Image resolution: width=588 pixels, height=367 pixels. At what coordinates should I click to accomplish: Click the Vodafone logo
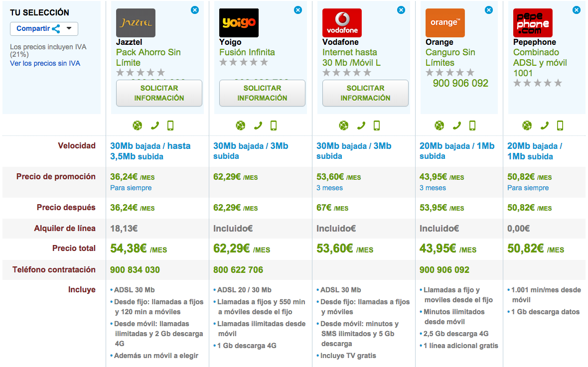(x=342, y=23)
